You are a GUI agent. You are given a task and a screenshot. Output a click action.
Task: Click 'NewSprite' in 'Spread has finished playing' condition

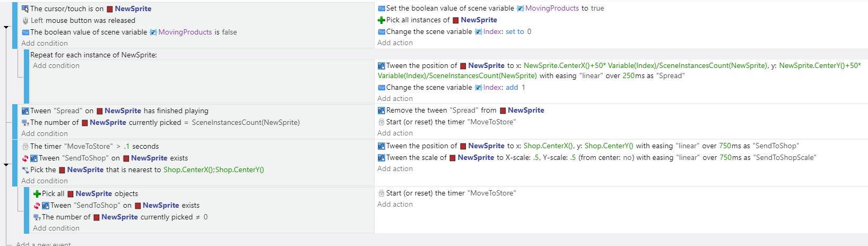[x=123, y=111]
